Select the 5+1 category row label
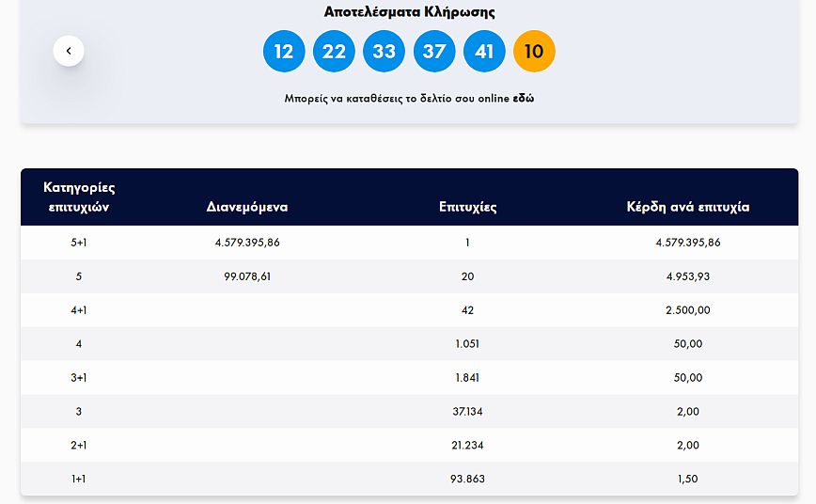The height and width of the screenshot is (504, 816). (x=79, y=243)
